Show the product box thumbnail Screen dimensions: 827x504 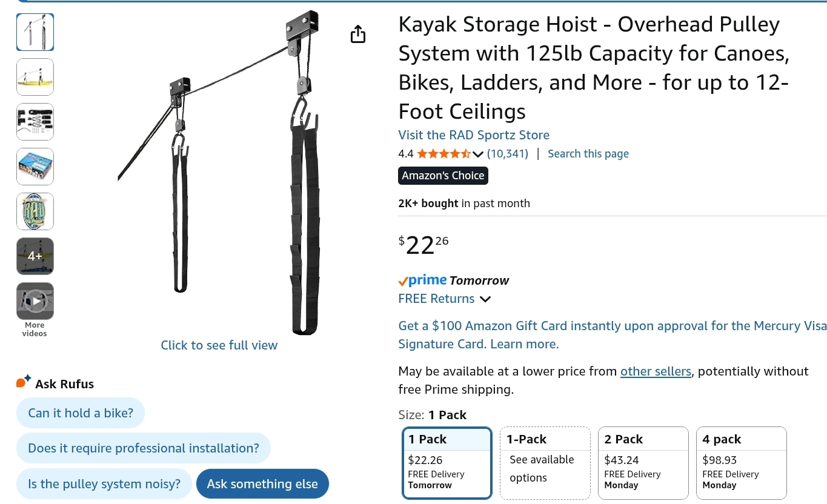[x=35, y=167]
